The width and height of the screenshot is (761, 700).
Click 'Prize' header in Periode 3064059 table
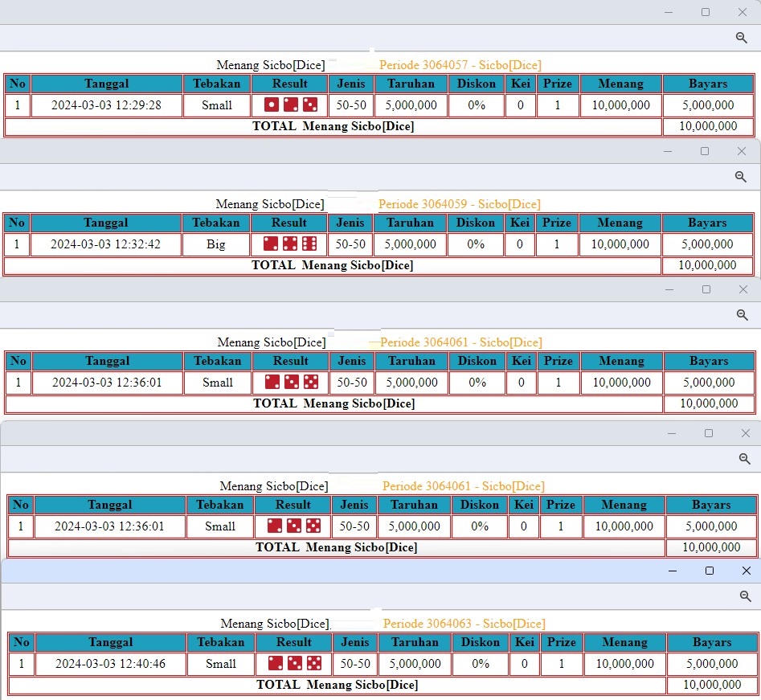pyautogui.click(x=557, y=223)
